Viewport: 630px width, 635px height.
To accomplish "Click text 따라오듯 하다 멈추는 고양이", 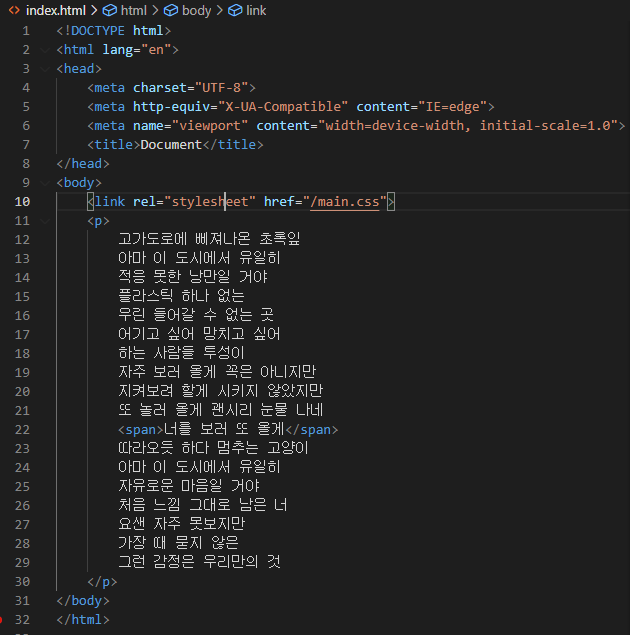I will click(213, 448).
